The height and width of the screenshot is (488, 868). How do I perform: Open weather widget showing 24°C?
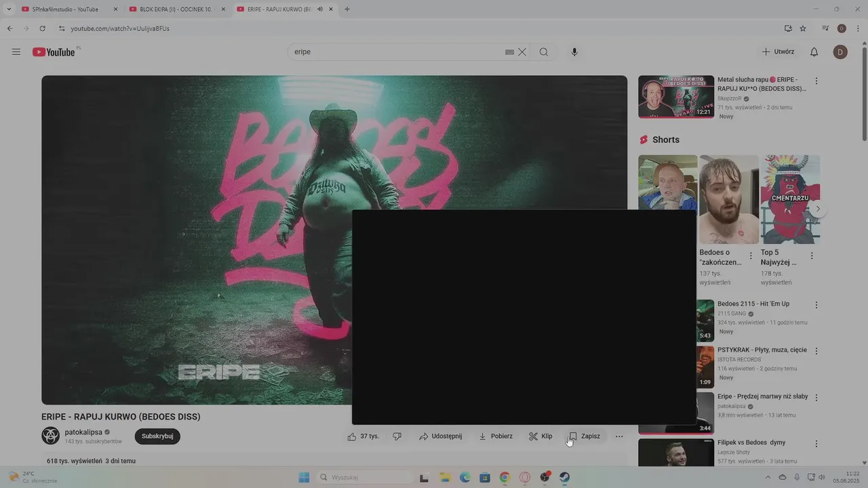point(33,477)
